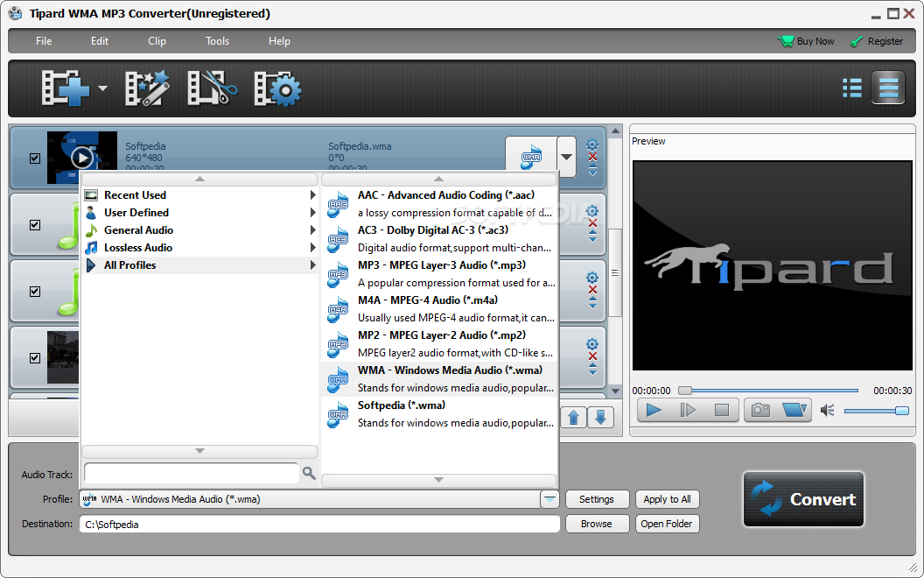Choose MP2 - MPEG Layer-2 Audio profile
Viewport: 924px width, 578px height.
[x=439, y=344]
